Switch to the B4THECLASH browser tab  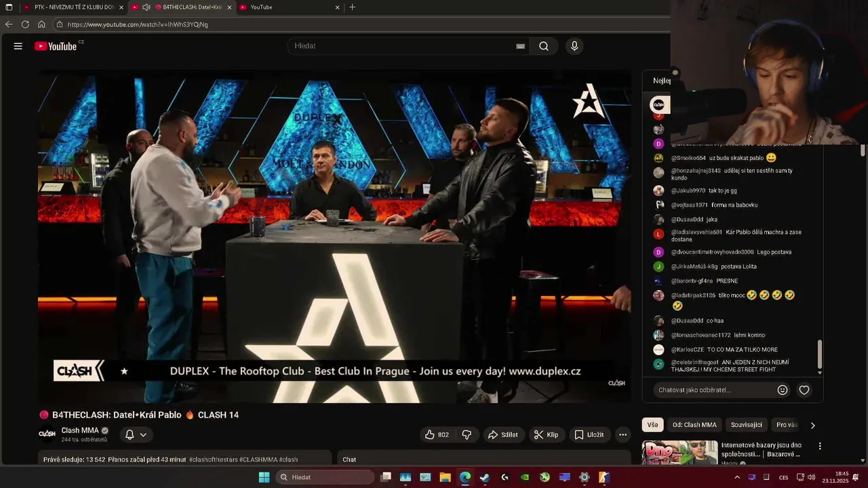click(x=182, y=7)
